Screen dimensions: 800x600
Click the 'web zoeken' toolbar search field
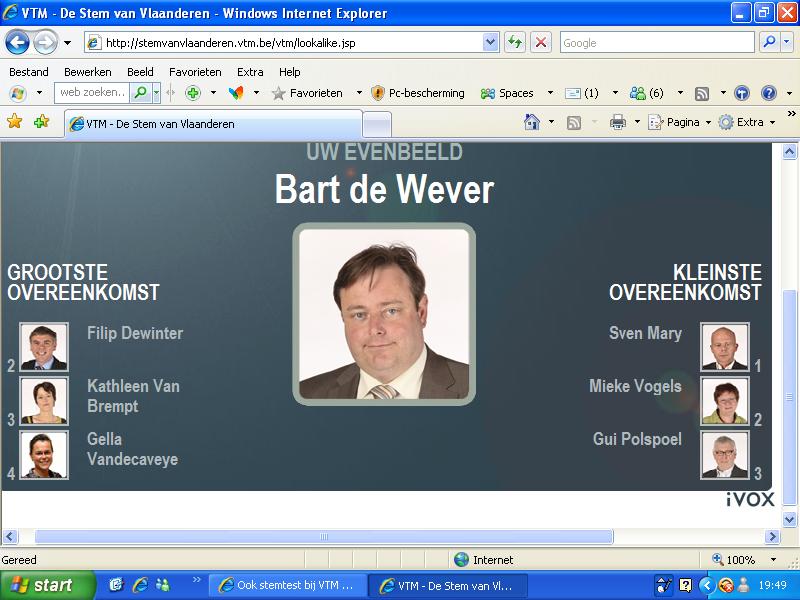[92, 92]
